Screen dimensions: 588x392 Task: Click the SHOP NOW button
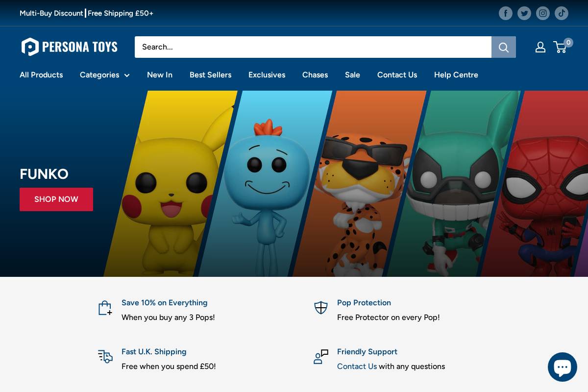[x=56, y=199]
